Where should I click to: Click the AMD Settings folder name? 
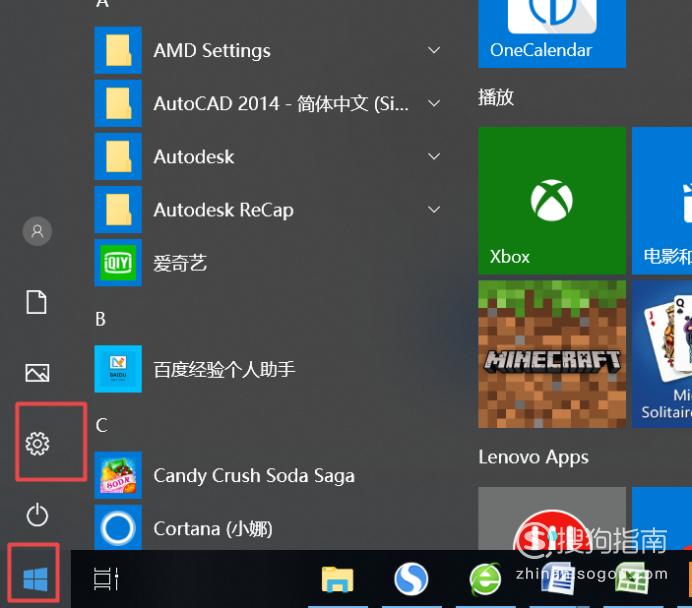[212, 51]
